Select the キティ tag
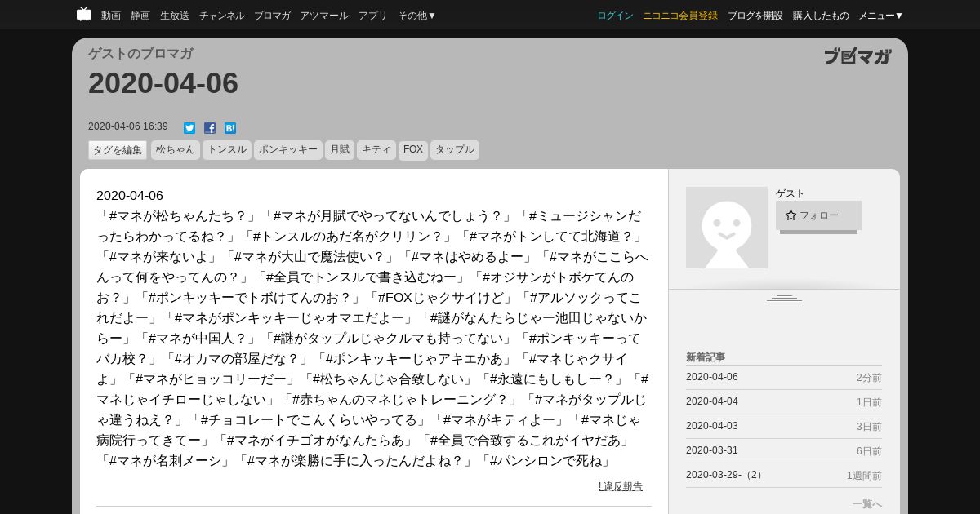The image size is (980, 514). click(x=376, y=150)
